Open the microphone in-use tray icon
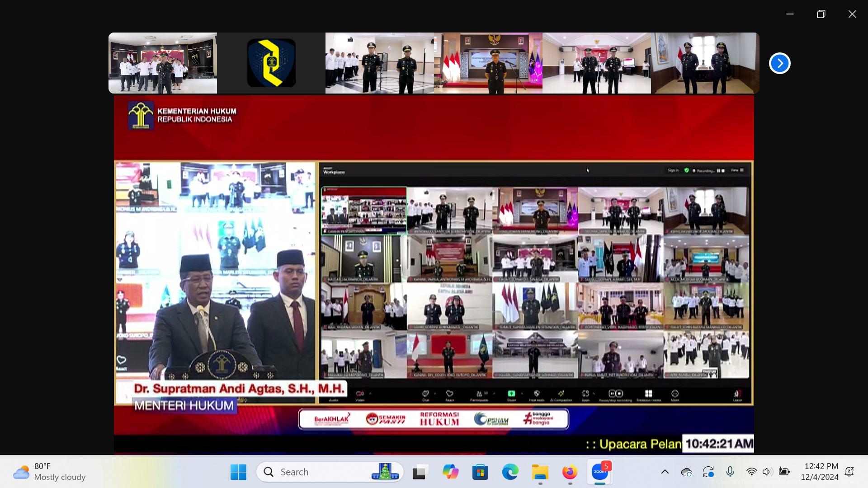This screenshot has height=488, width=868. pos(730,472)
